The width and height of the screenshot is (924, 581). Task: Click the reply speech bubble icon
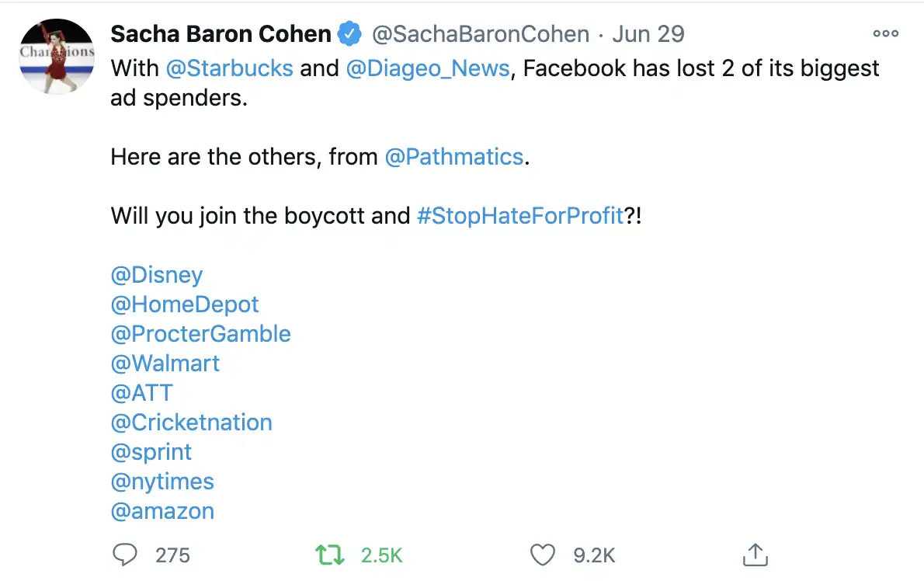[x=124, y=555]
